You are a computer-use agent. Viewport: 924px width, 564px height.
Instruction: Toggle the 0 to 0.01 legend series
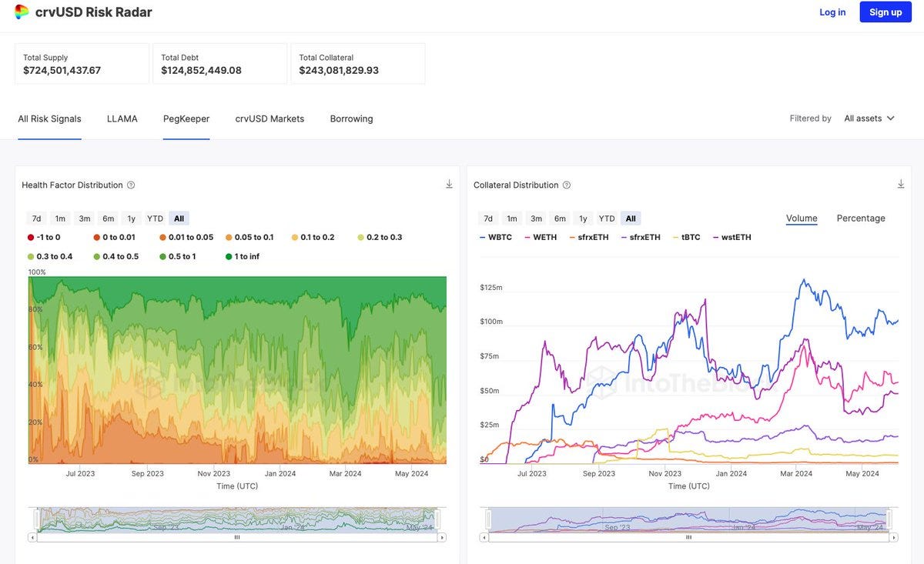click(x=114, y=237)
